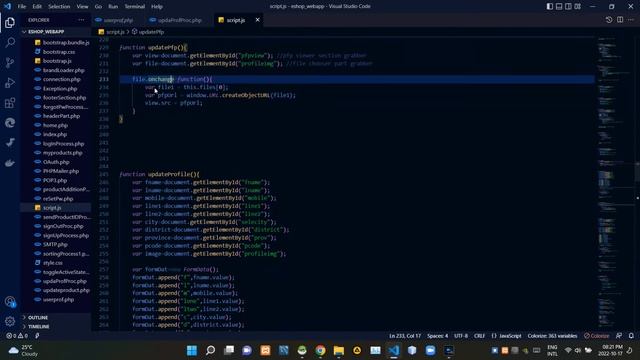Open bootstrap.css in explorer
The height and width of the screenshot is (360, 640).
coord(59,52)
